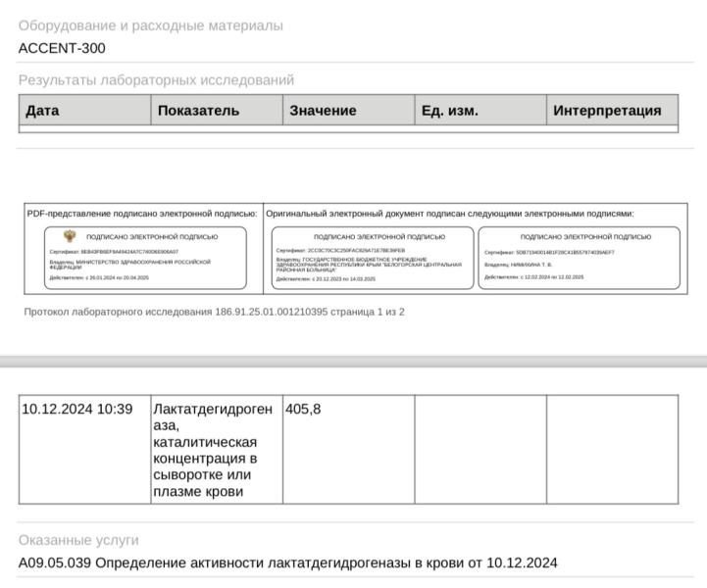
Task: Click the 'Оказанные услуги' section heading
Action: pos(78,540)
